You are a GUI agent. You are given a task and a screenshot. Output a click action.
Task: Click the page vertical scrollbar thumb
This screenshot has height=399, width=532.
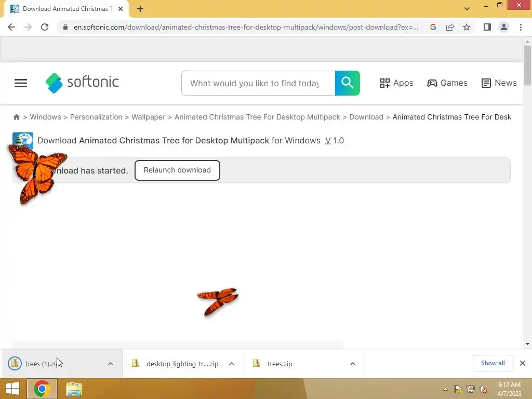527,65
